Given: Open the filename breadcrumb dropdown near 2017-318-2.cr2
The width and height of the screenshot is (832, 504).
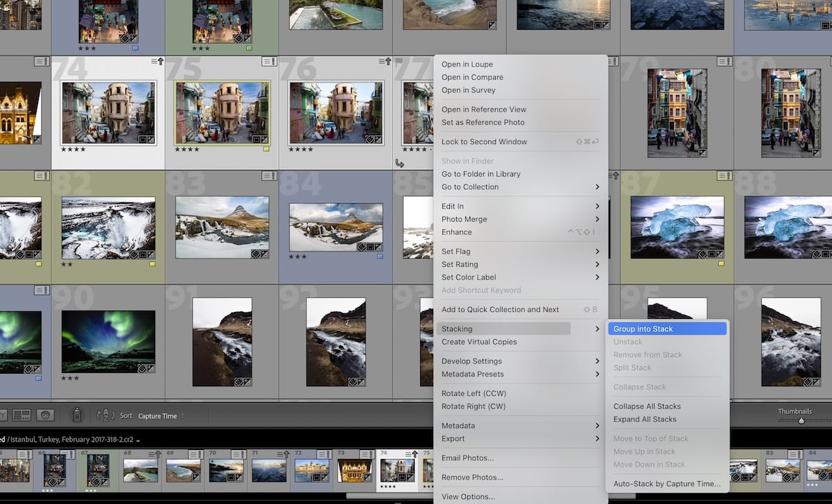Looking at the screenshot, I should point(137,442).
